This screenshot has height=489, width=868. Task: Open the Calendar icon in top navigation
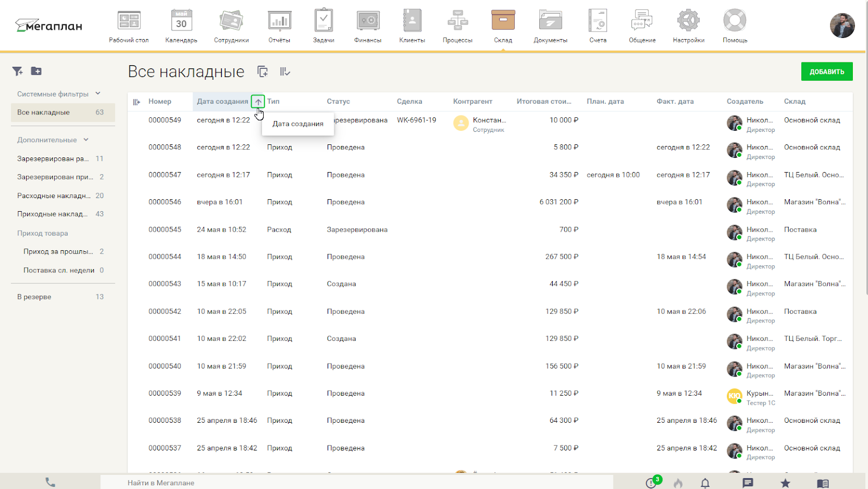click(x=181, y=22)
